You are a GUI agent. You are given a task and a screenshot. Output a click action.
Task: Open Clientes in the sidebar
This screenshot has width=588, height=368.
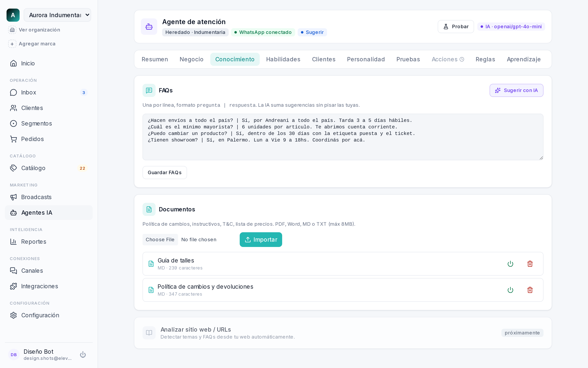pyautogui.click(x=49, y=108)
